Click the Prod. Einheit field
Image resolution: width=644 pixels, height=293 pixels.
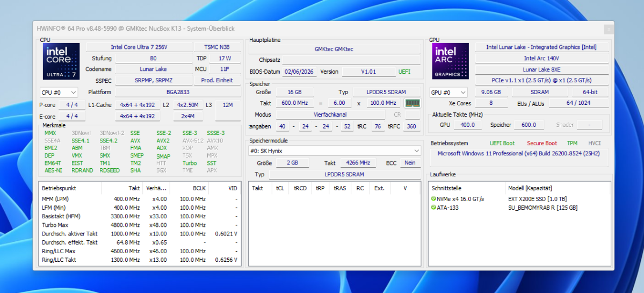[x=218, y=81]
